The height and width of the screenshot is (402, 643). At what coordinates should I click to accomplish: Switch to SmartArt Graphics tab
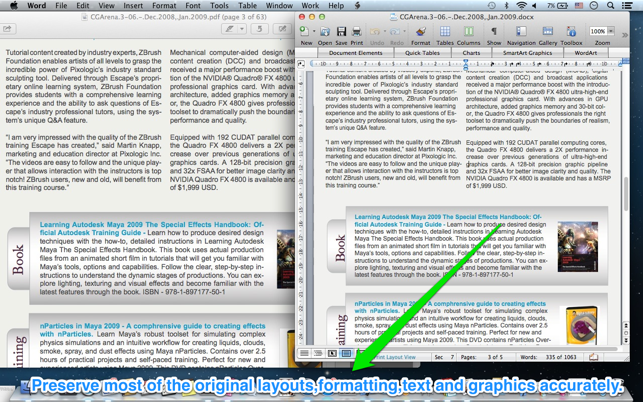[x=527, y=53]
